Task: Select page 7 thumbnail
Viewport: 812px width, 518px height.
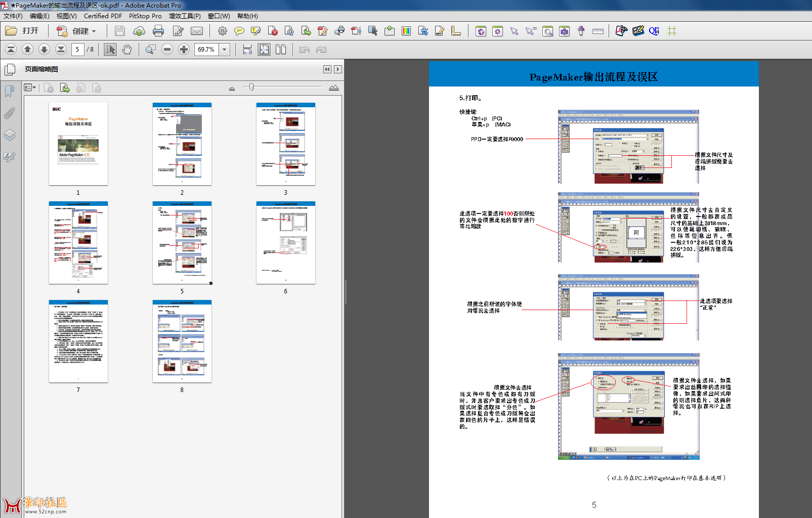Action: (x=78, y=341)
